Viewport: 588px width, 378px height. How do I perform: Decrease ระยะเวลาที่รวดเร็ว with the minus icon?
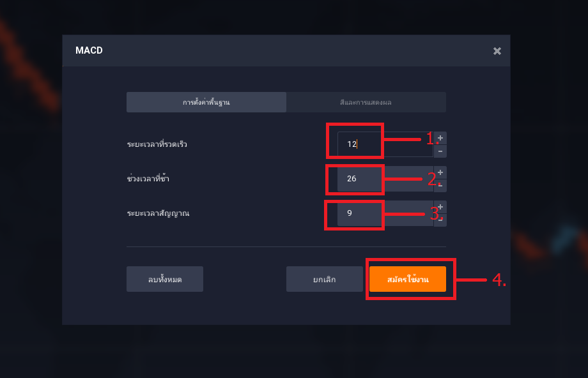coord(440,151)
